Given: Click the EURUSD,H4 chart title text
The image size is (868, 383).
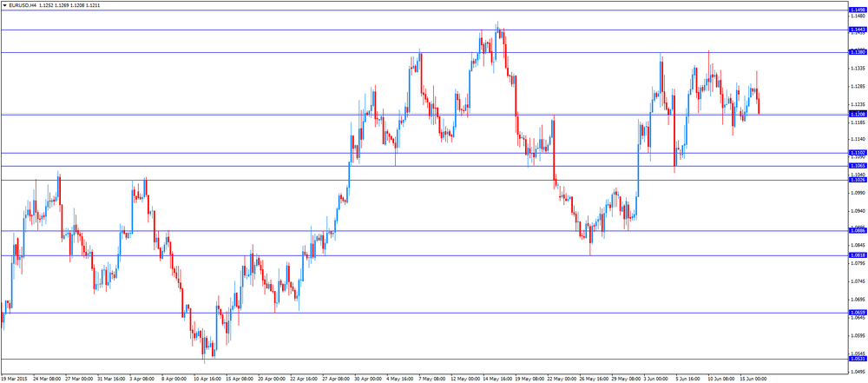Looking at the screenshot, I should 23,5.
